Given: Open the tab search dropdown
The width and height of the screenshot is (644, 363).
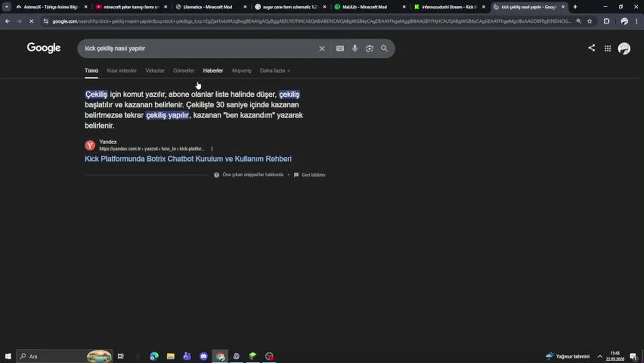Looking at the screenshot, I should coord(7,7).
